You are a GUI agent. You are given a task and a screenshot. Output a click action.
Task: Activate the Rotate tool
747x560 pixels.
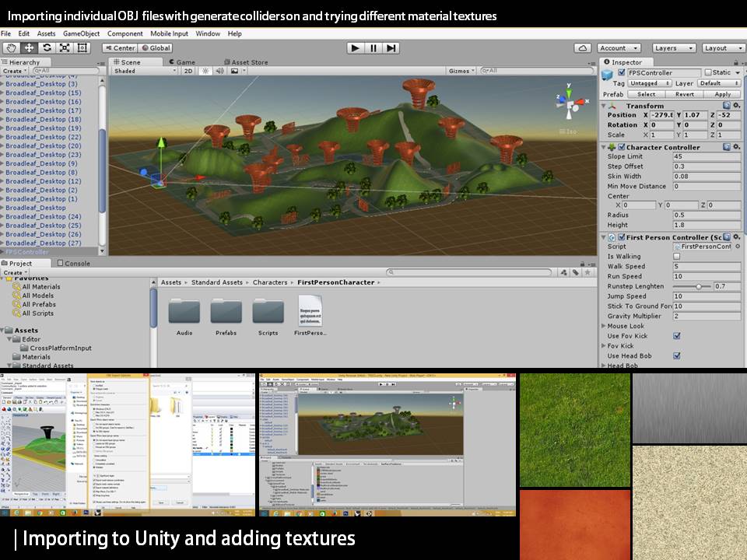coord(47,47)
